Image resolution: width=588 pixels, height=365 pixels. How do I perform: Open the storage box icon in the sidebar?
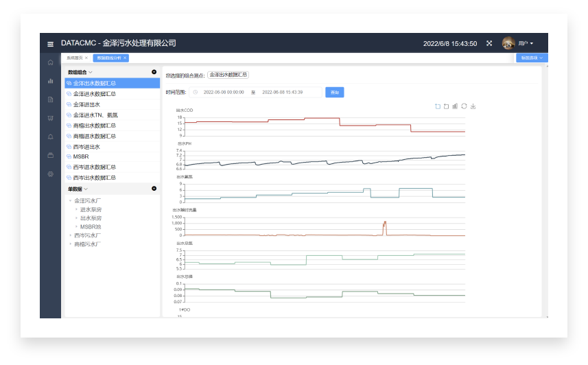(x=50, y=155)
